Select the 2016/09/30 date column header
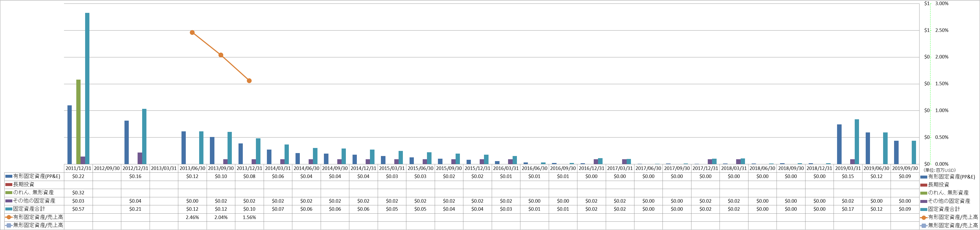Viewport: 980px width, 230px height. [563, 168]
